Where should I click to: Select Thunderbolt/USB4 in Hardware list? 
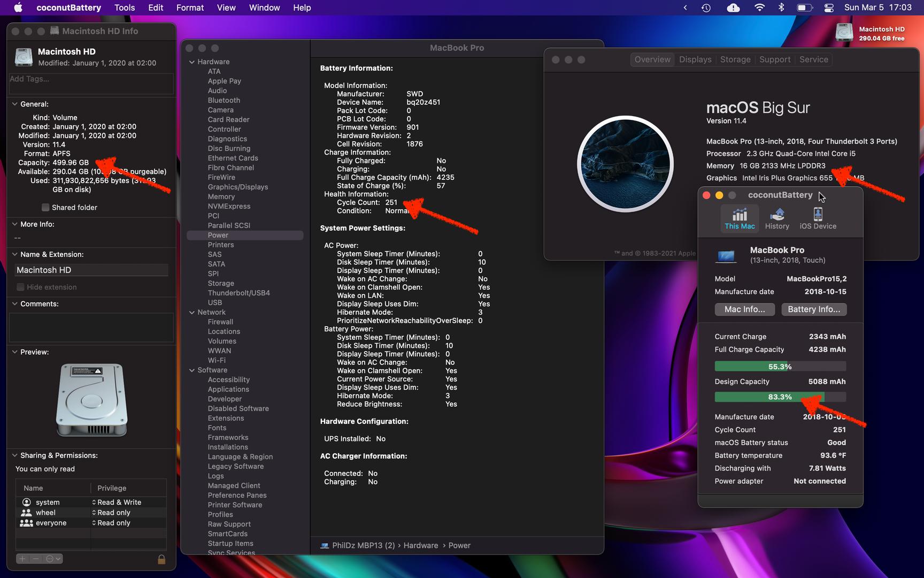click(x=238, y=293)
